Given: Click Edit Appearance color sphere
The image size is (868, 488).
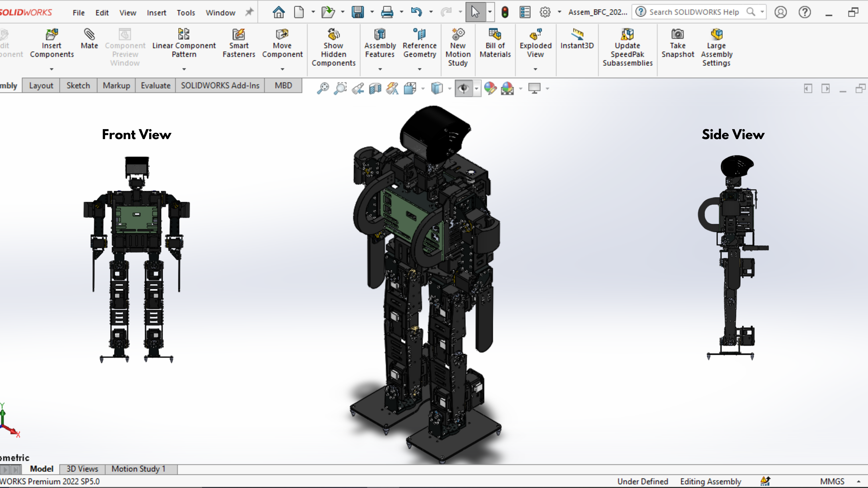Looking at the screenshot, I should (x=490, y=89).
